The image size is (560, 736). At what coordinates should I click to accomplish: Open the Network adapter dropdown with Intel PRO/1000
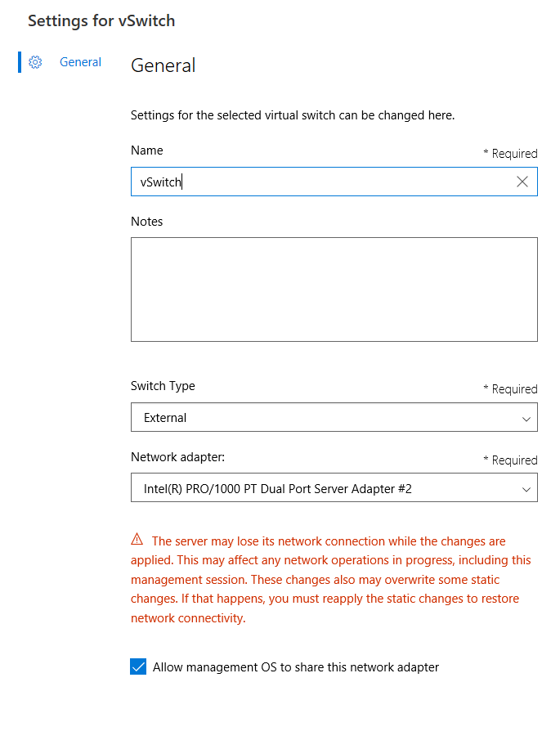click(334, 487)
